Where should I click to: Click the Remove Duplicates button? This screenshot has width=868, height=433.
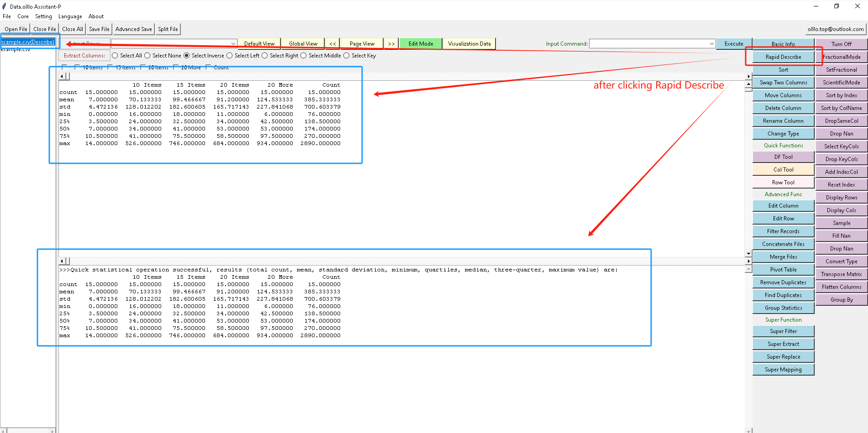coord(784,282)
